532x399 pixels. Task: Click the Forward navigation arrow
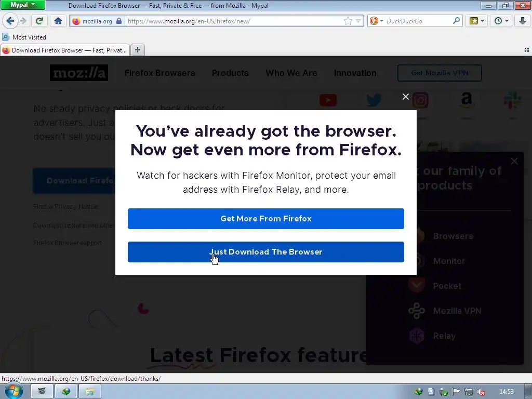pos(23,21)
